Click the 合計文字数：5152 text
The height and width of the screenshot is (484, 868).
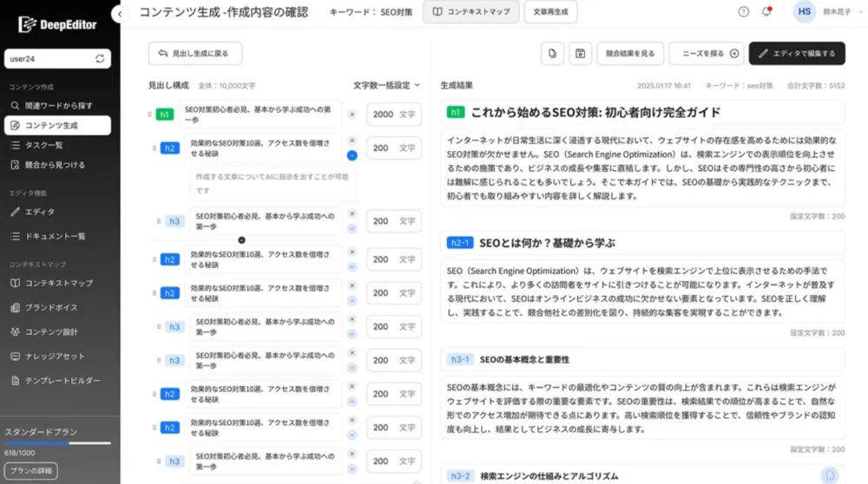coord(816,86)
